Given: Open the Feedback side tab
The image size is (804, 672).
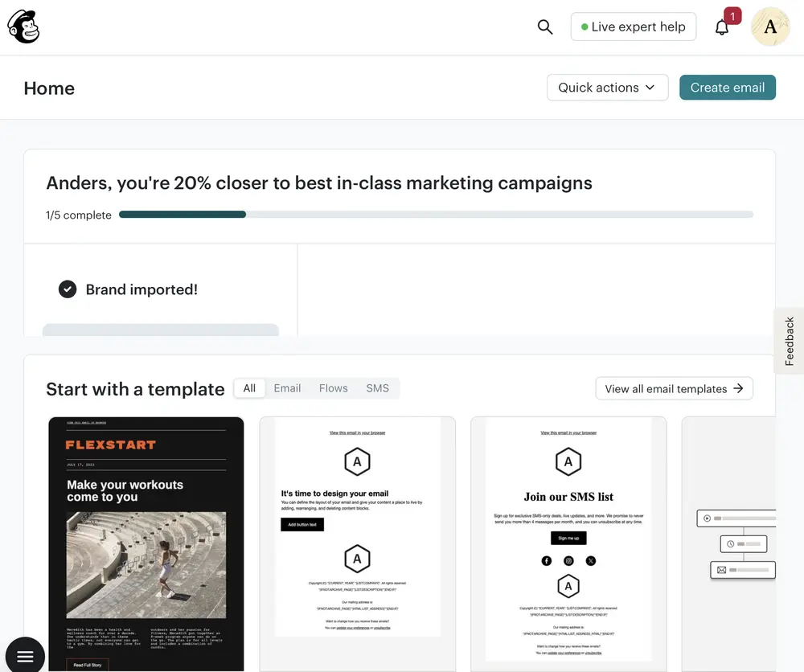Looking at the screenshot, I should [790, 341].
